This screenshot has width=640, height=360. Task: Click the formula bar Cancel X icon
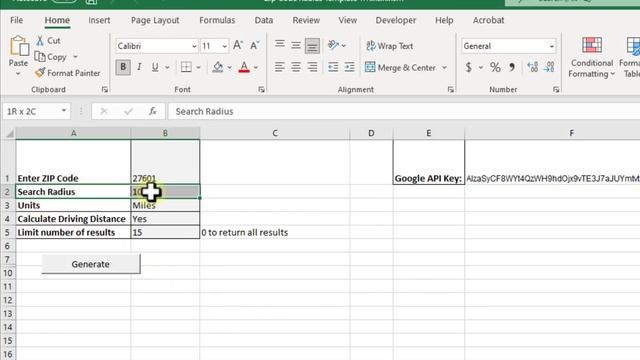pos(104,111)
